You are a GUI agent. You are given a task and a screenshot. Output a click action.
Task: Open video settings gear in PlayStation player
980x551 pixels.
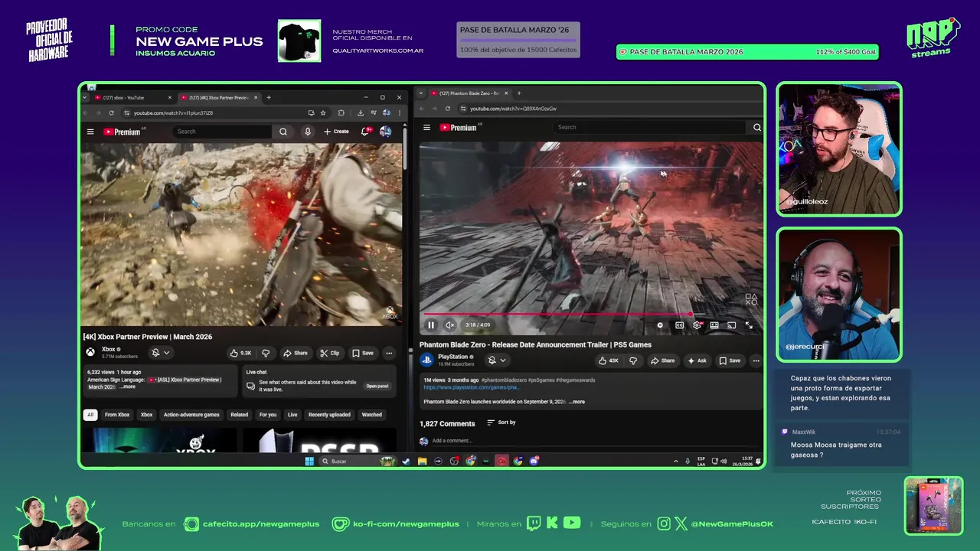[x=697, y=325]
